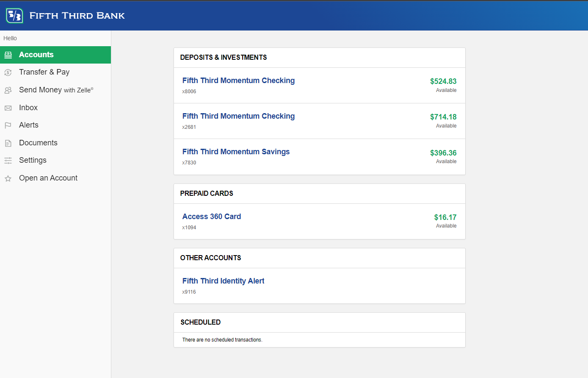Click the $16.17 prepaid card balance

445,217
